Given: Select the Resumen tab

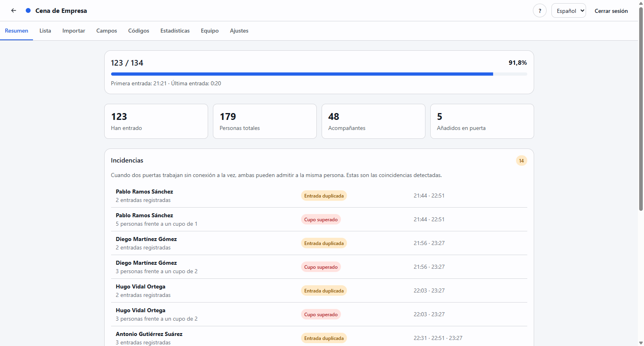Looking at the screenshot, I should [17, 31].
